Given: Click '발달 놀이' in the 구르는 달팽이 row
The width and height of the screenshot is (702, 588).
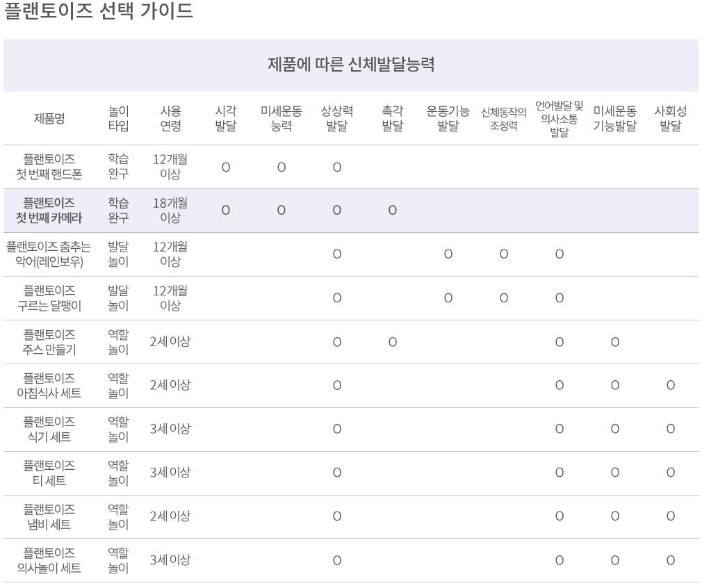Looking at the screenshot, I should pyautogui.click(x=119, y=297).
